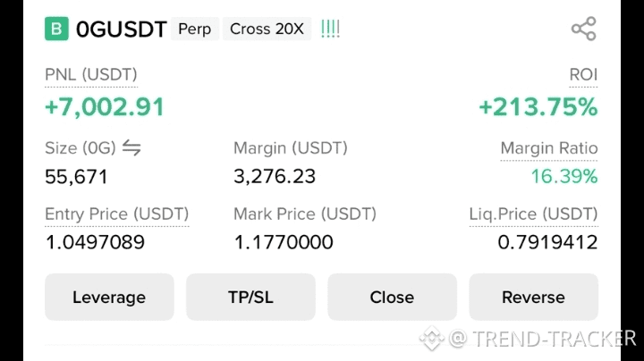Tap the +7,002.91 PNL value
The image size is (644, 361).
tap(105, 106)
